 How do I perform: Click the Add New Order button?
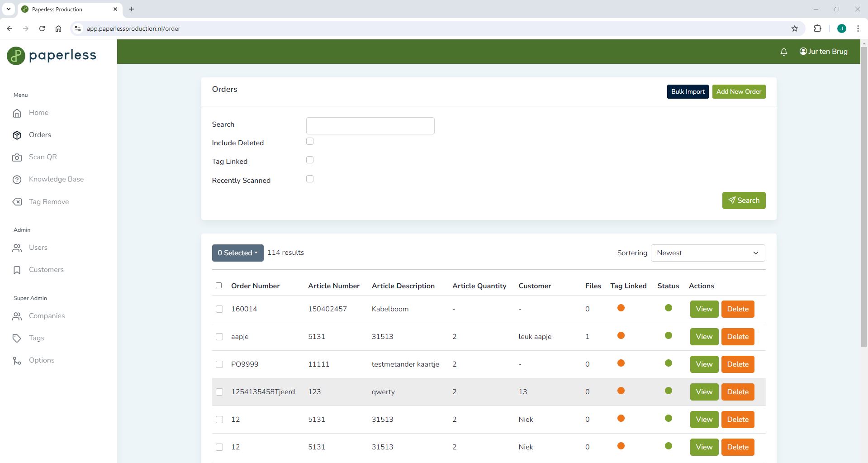point(739,91)
